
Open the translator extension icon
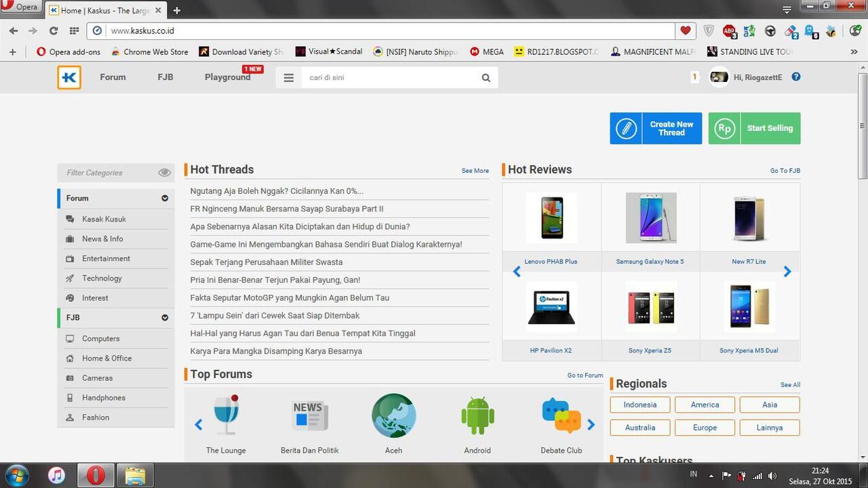[749, 30]
